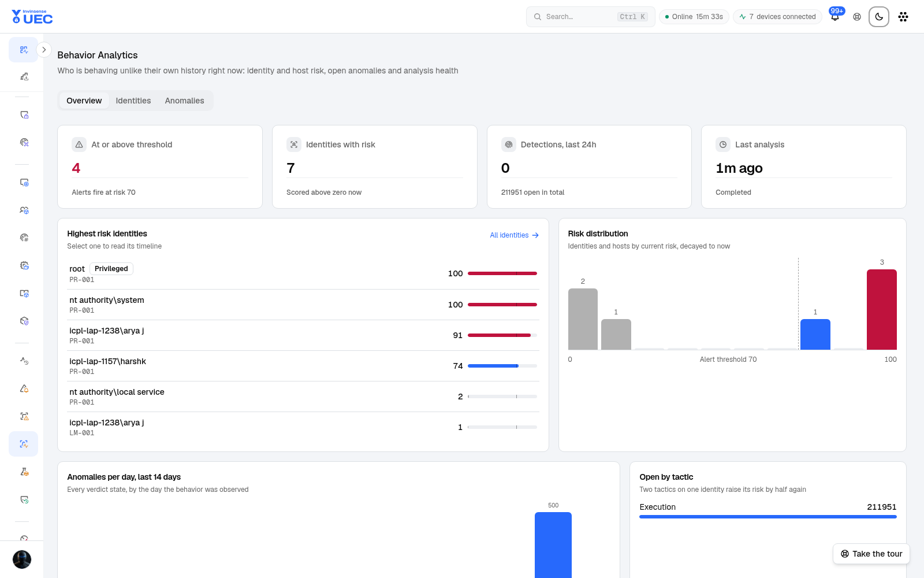The image size is (924, 578).
Task: Open the sidebar shield with lock icon
Action: [x=24, y=114]
